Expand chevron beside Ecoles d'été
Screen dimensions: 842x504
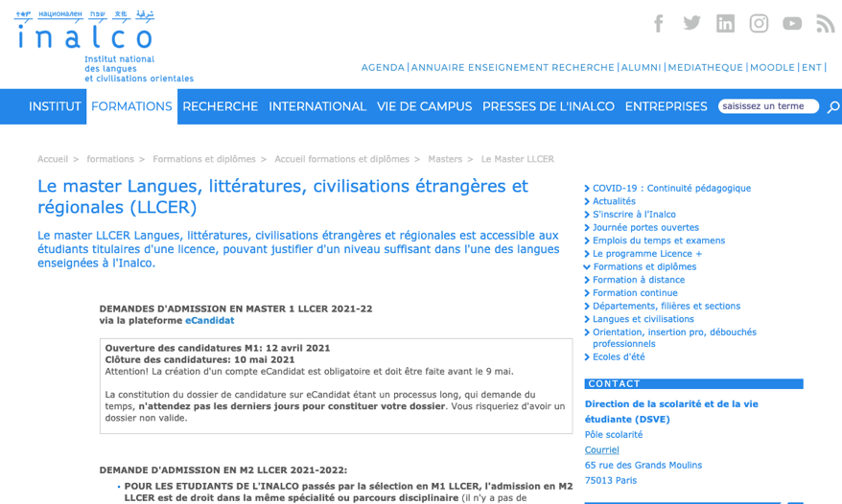coord(586,357)
